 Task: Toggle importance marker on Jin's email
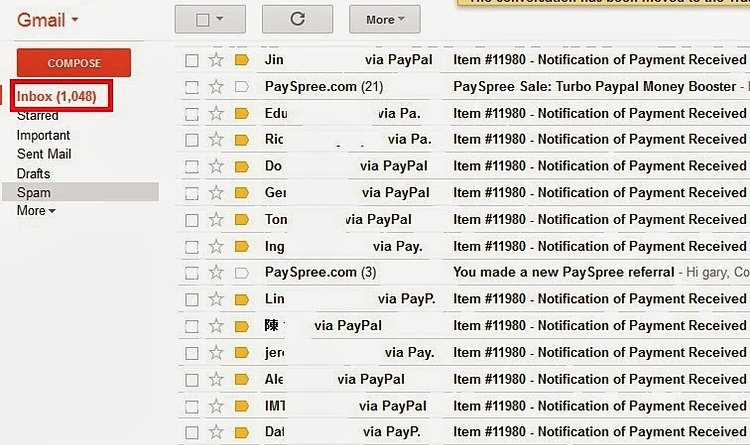coord(242,60)
